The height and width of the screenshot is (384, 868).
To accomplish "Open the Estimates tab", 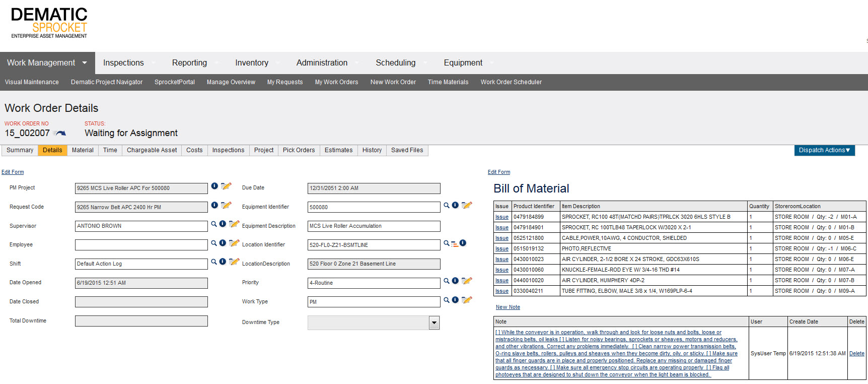I will coord(339,150).
